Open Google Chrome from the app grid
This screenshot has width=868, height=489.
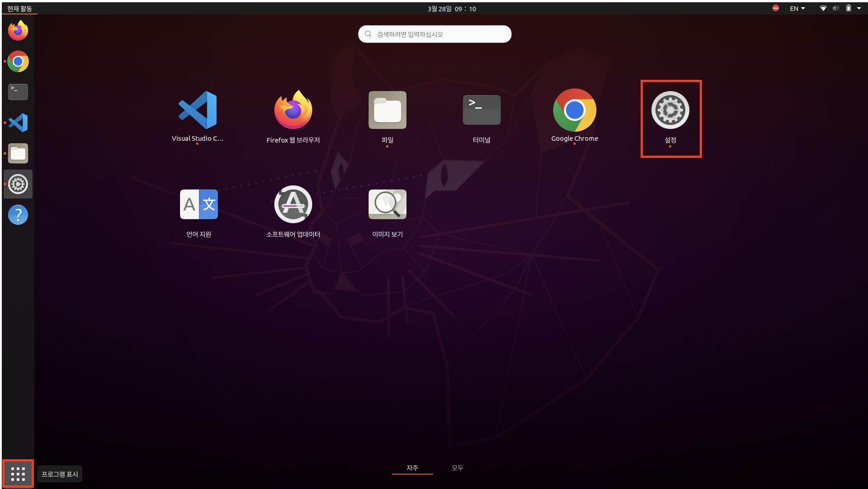pyautogui.click(x=574, y=111)
